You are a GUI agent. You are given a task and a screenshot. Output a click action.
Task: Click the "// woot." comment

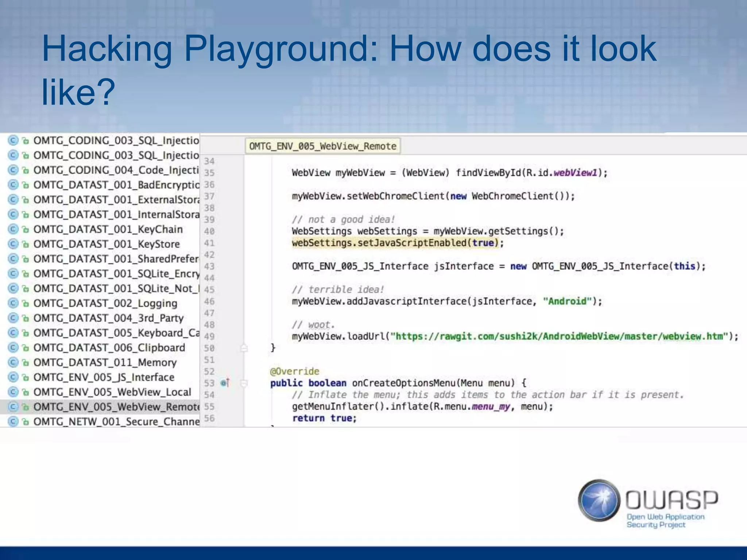pos(313,324)
